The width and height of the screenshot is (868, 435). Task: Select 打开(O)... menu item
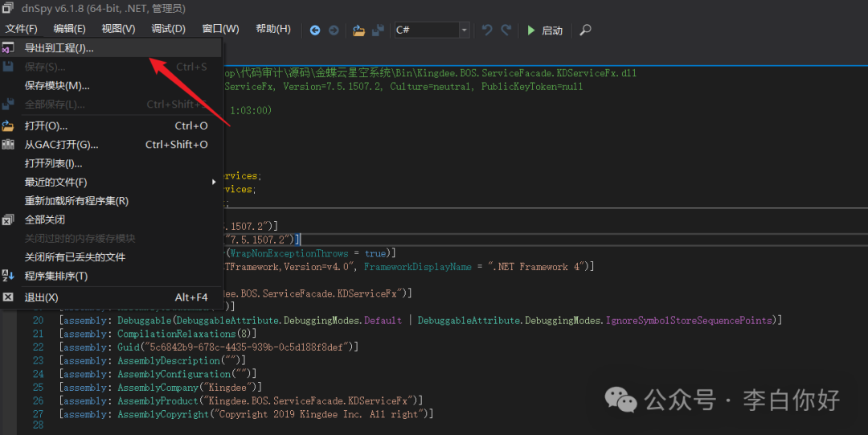[111, 125]
